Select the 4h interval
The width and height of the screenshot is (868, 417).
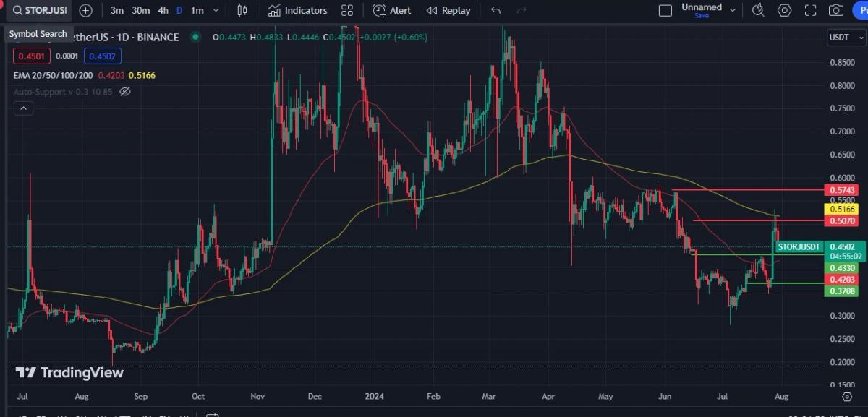[163, 10]
